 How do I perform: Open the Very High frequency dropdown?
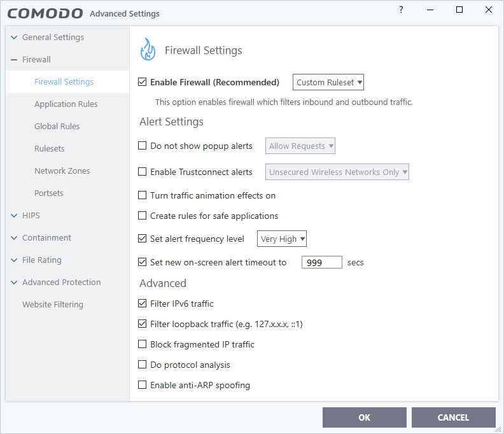tap(281, 239)
